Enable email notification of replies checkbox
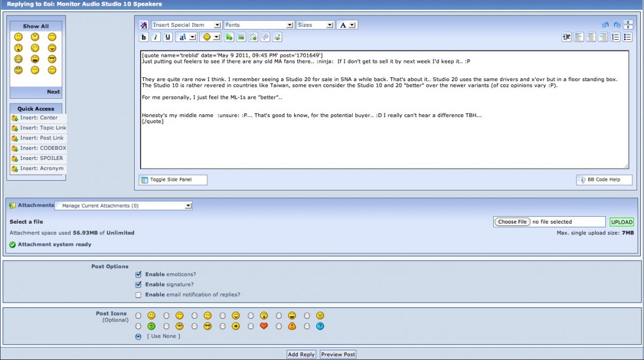 [x=138, y=295]
